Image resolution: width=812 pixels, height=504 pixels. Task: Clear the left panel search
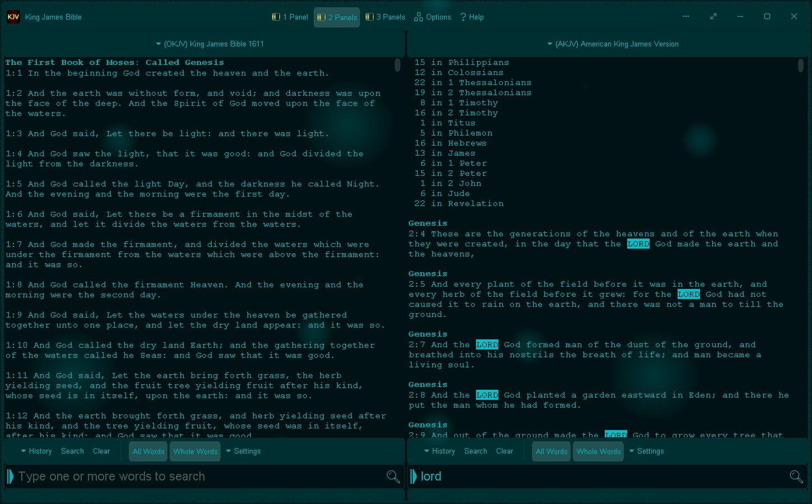[x=101, y=451]
